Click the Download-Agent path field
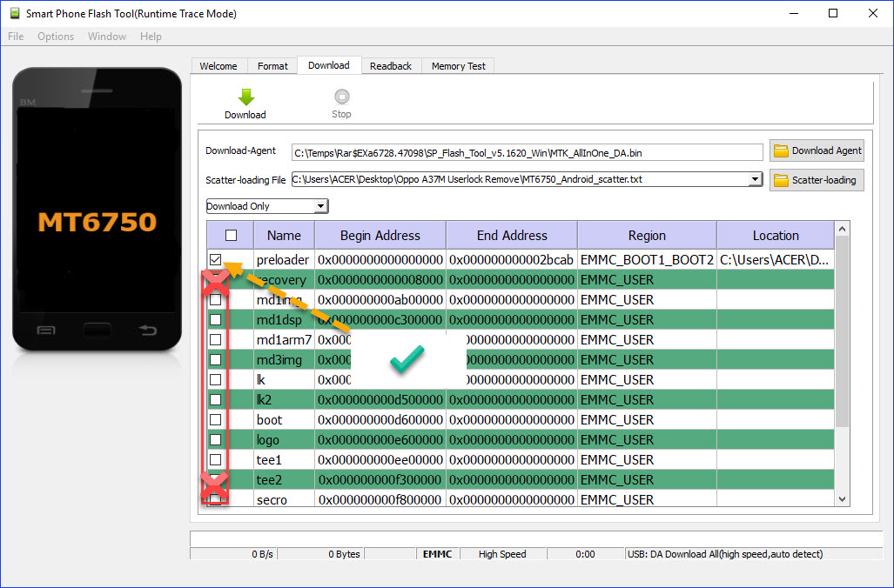 527,153
